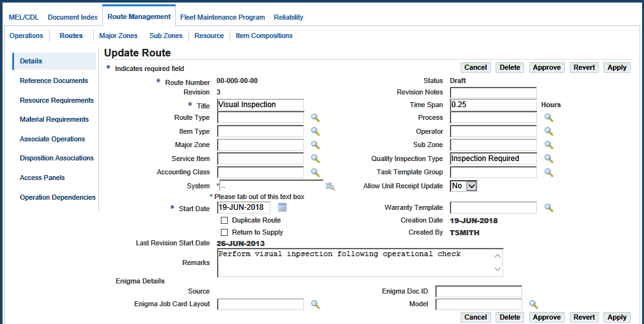Click the Start Date field 19-JUN-2018

(244, 207)
